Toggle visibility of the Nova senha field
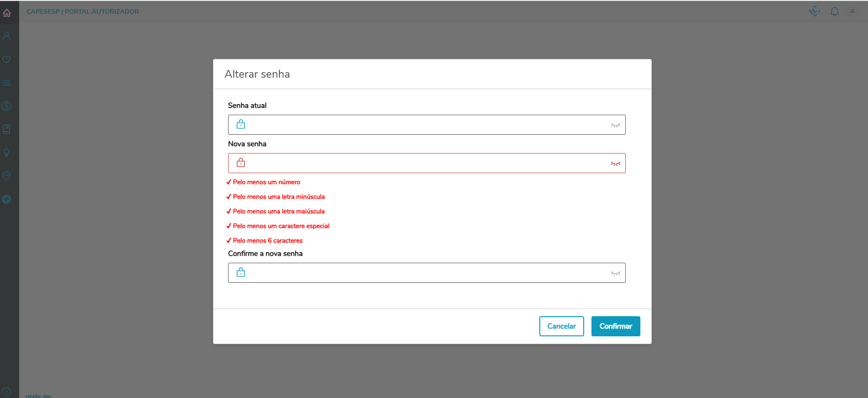The width and height of the screenshot is (868, 398). (x=616, y=164)
